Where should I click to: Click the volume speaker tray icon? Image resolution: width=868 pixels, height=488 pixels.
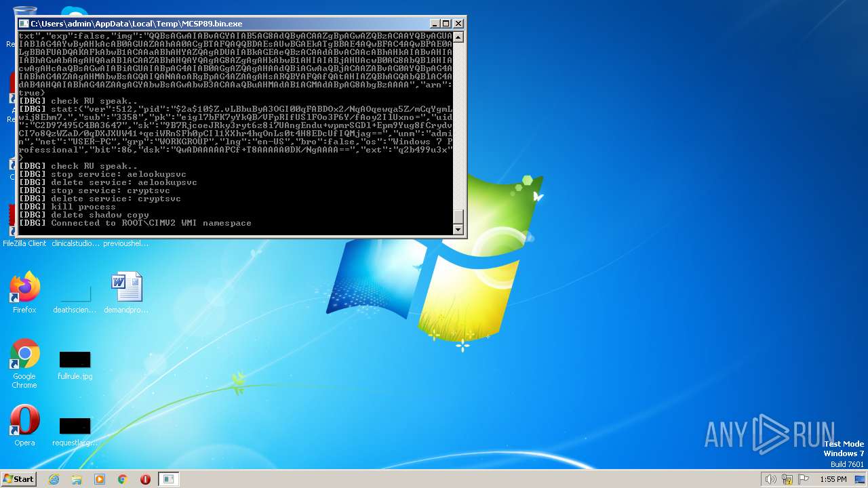point(770,479)
